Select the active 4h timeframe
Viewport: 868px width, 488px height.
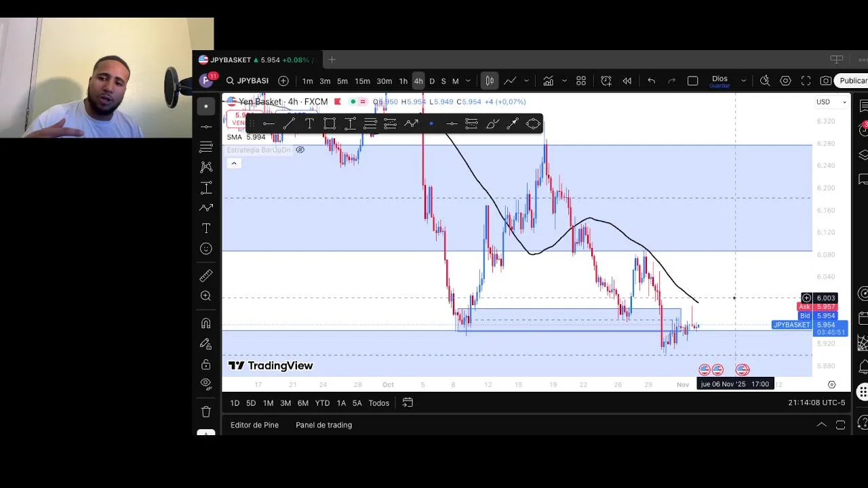pos(418,81)
